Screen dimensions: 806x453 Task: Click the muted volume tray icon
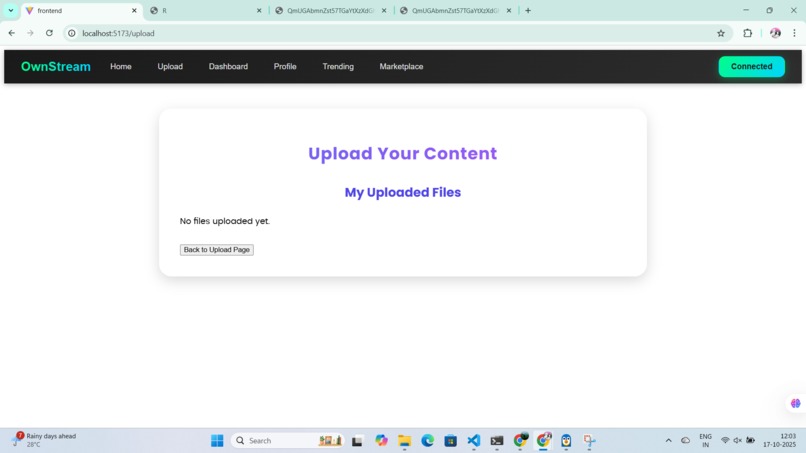pos(738,441)
